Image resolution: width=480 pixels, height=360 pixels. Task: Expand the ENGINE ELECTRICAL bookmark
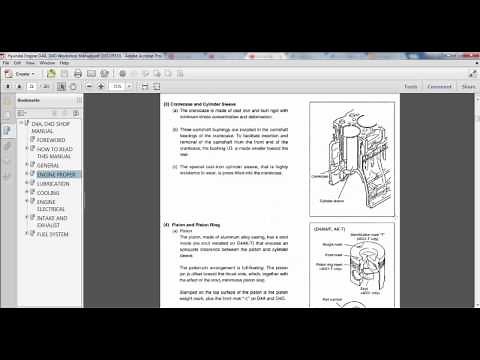[27, 201]
